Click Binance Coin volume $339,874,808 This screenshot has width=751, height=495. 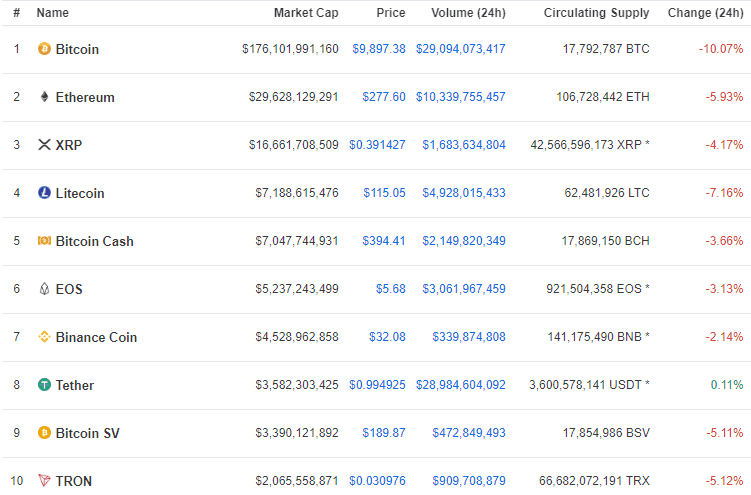click(469, 337)
